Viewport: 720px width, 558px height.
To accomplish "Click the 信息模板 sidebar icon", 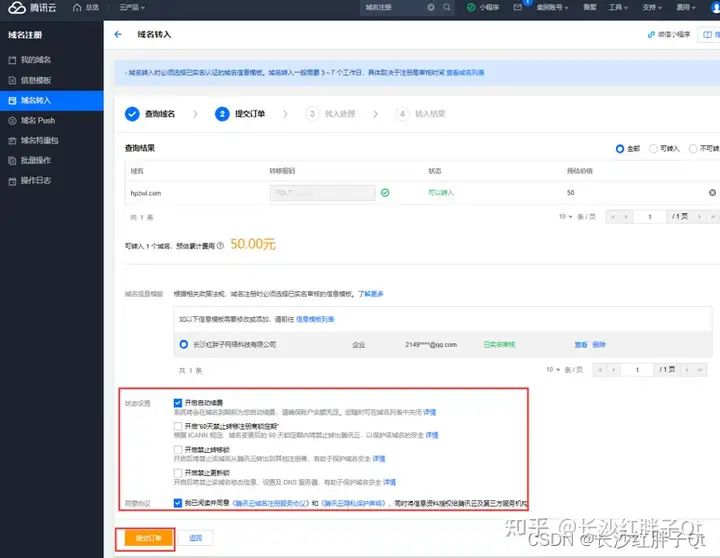I will [12, 81].
